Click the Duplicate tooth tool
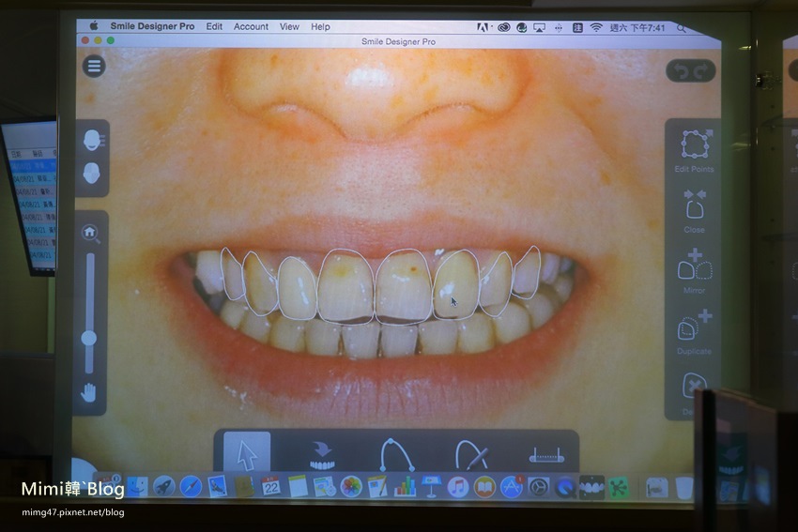Viewport: 798px width, 532px height. click(x=694, y=332)
